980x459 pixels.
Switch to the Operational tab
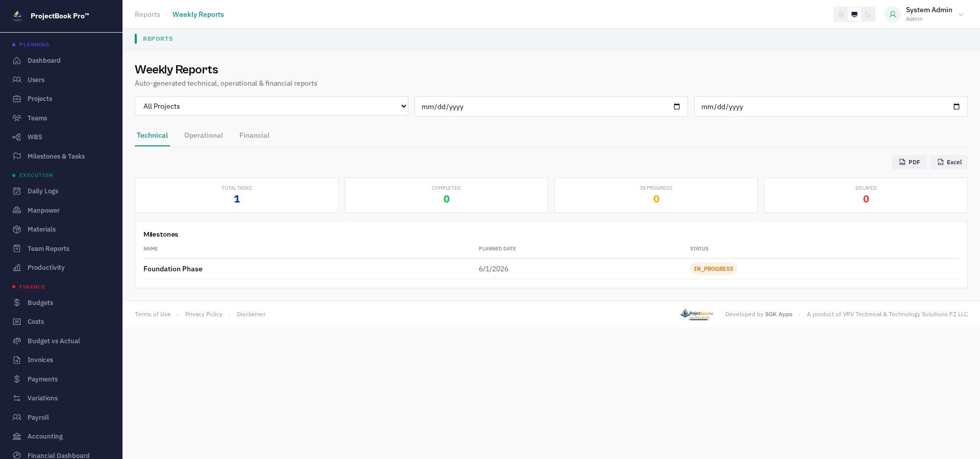pos(204,136)
